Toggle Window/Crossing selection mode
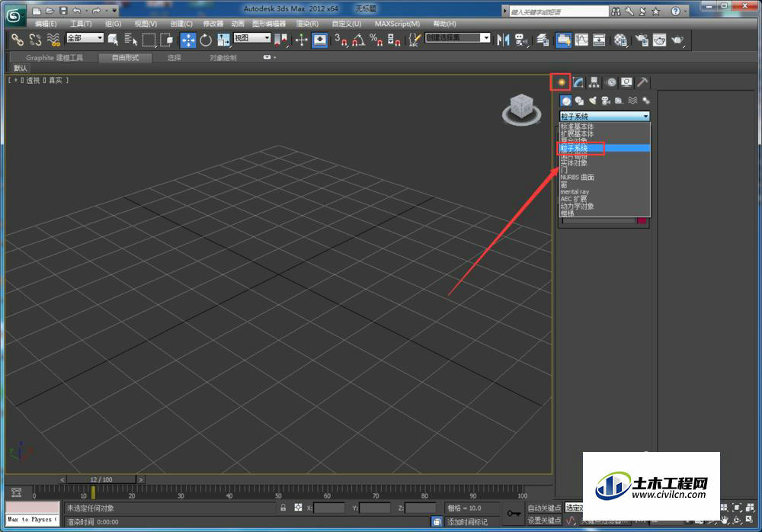762x532 pixels. 167,40
